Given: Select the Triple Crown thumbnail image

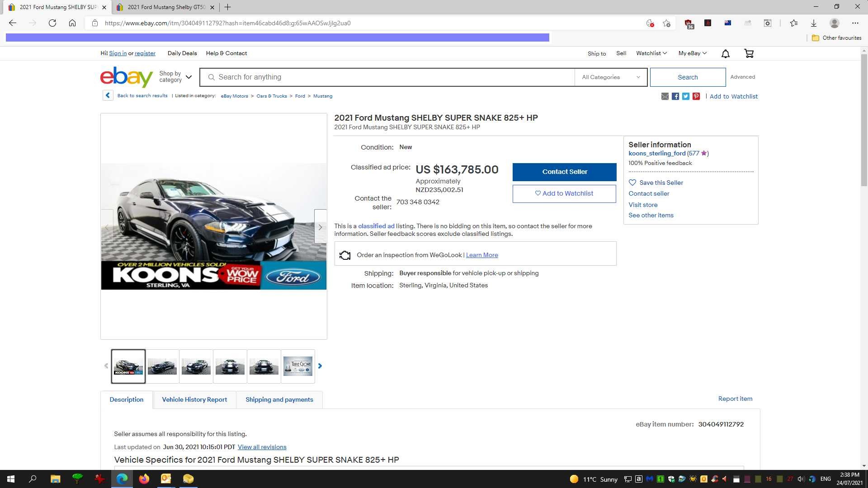Looking at the screenshot, I should [x=298, y=366].
